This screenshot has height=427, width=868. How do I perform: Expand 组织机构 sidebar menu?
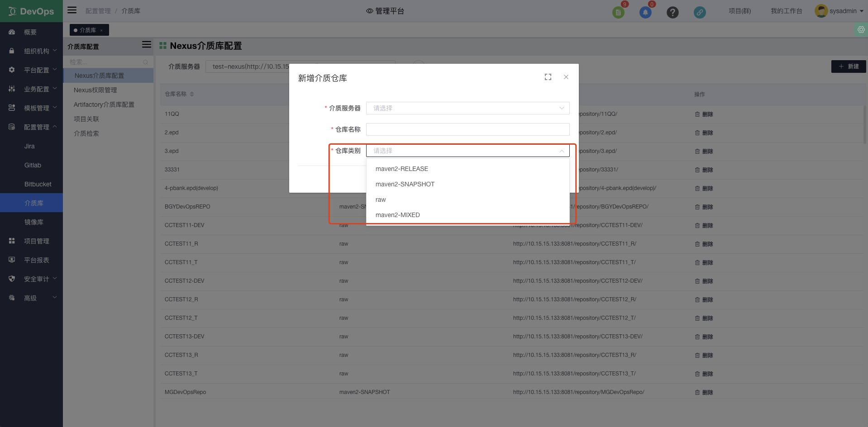(x=31, y=51)
